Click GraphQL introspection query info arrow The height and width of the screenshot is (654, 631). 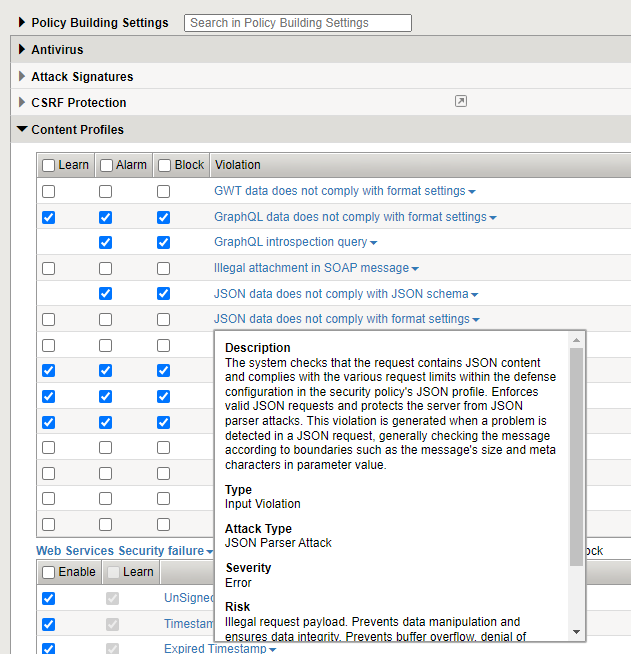pyautogui.click(x=374, y=243)
